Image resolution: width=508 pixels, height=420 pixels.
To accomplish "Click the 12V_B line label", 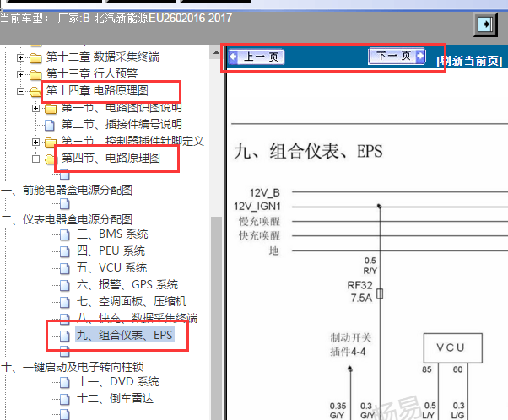I will click(265, 193).
